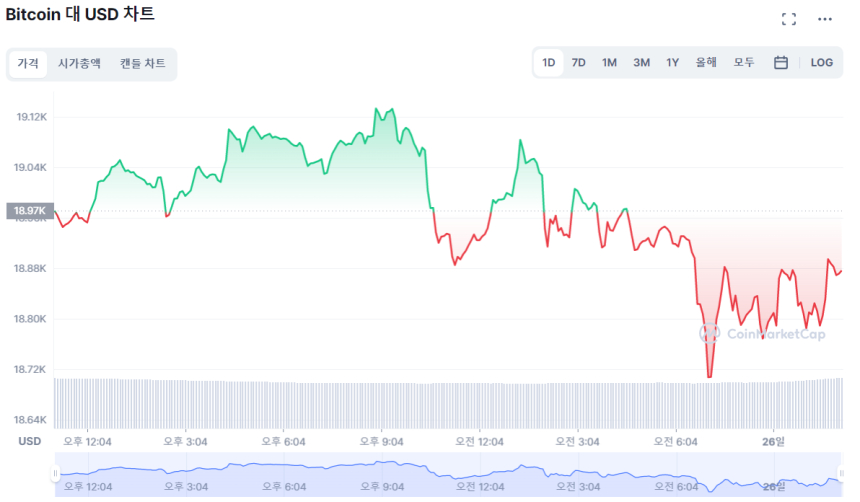Viewport: 860px width, 502px height.
Task: Select the 올해 time range
Action: pyautogui.click(x=706, y=62)
